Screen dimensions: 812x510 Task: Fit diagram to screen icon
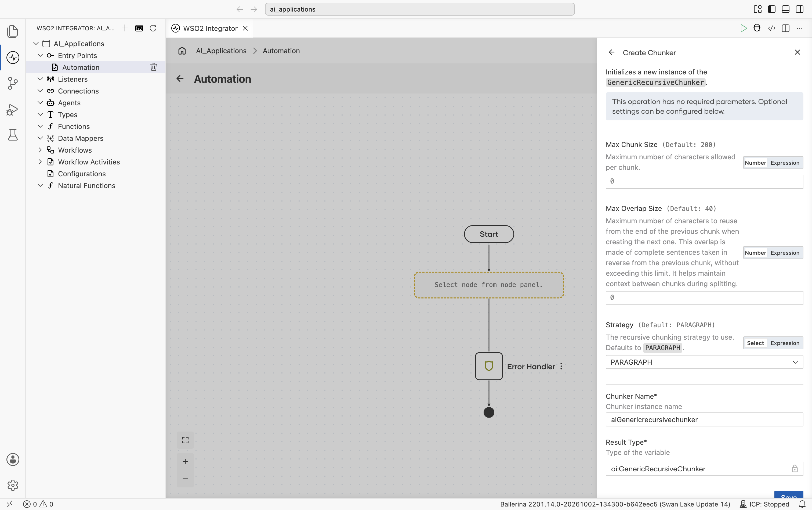pos(185,440)
